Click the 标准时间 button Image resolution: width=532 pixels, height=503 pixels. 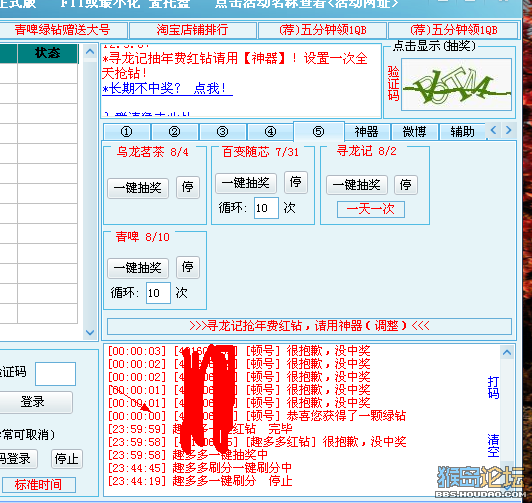pos(38,485)
